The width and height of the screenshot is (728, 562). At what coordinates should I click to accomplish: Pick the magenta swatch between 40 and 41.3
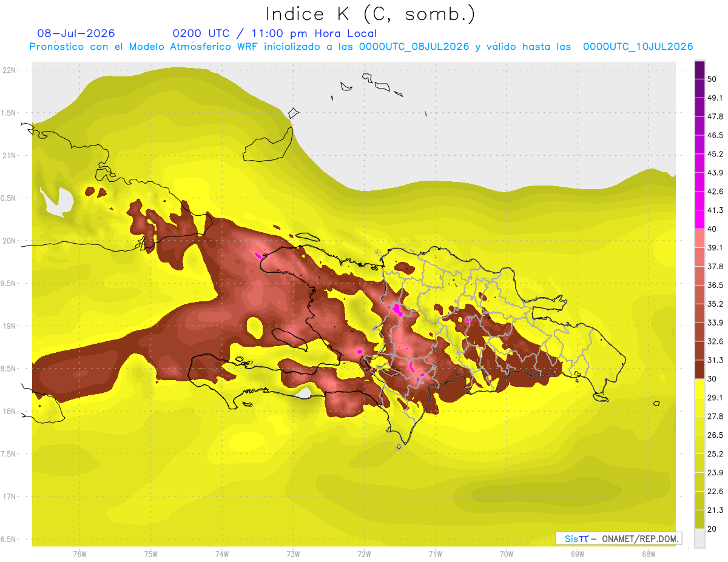coord(699,219)
